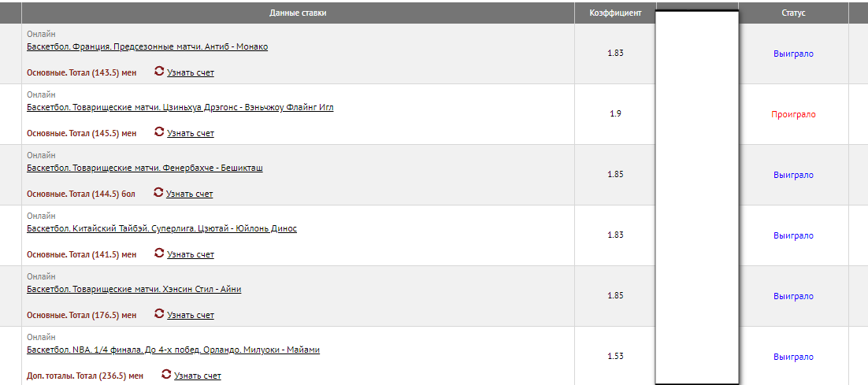Click refresh icon in Хэнсин Стил - Айни row
This screenshot has height=385, width=868.
(x=159, y=313)
